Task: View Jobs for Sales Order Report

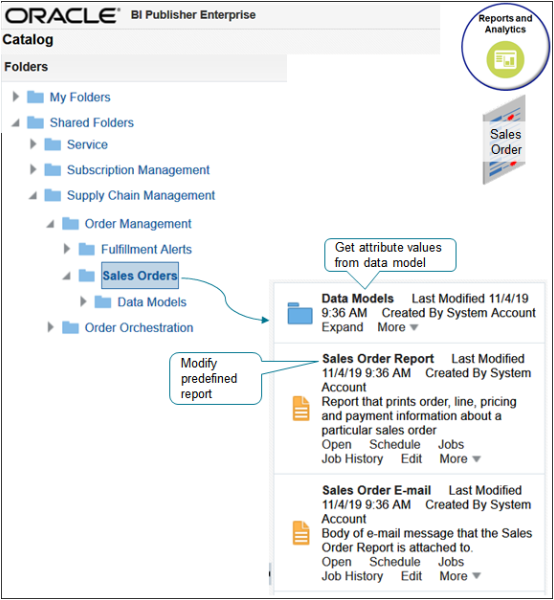Action: [451, 444]
